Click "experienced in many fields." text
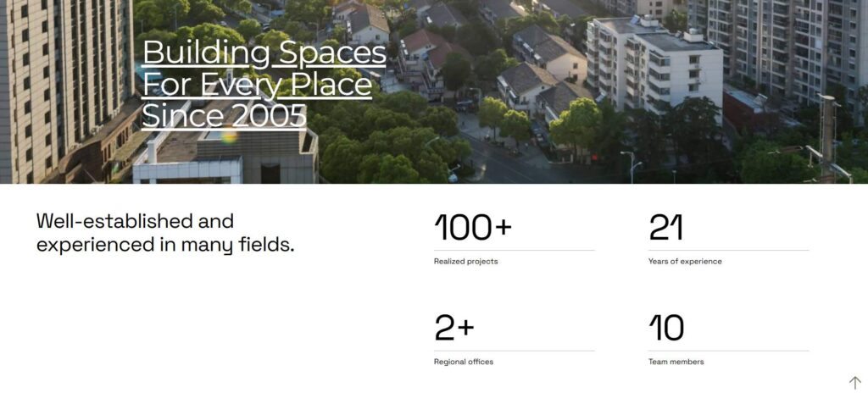The height and width of the screenshot is (393, 868). pyautogui.click(x=165, y=245)
